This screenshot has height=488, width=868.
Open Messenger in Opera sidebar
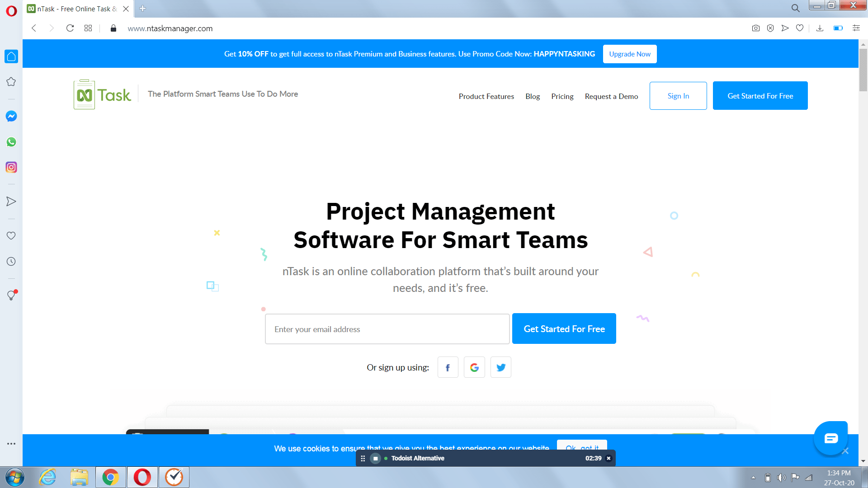11,116
